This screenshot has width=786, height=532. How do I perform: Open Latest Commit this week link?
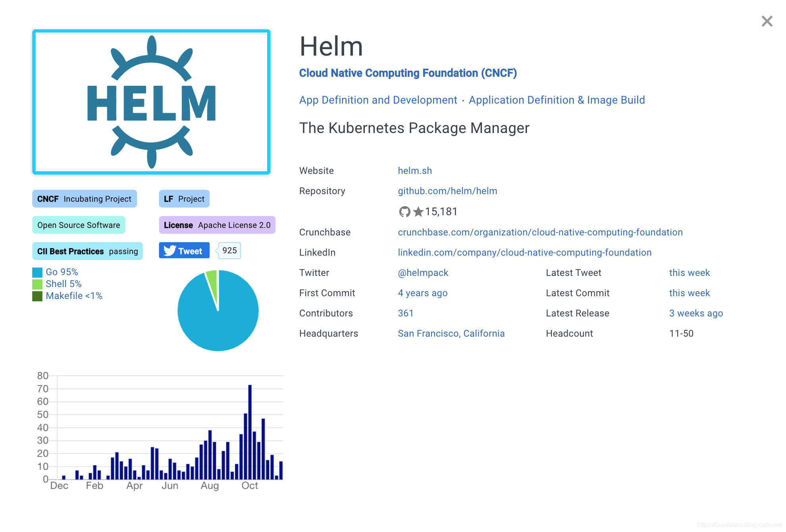click(689, 293)
